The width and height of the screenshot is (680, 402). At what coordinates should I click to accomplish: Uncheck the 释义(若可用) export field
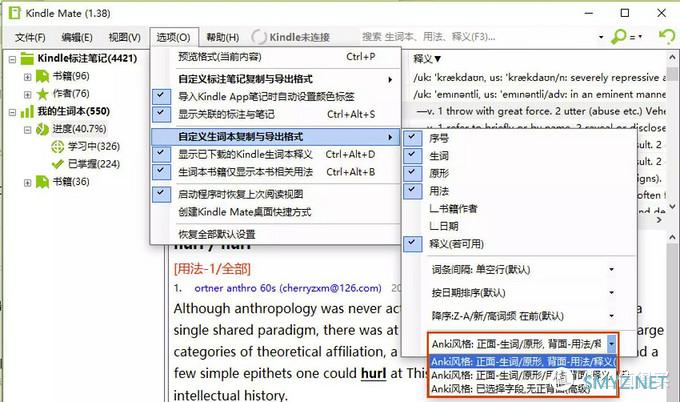coord(412,244)
